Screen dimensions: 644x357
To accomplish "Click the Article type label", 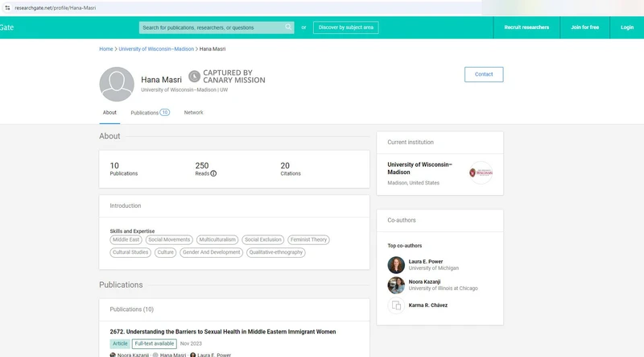I will (120, 343).
